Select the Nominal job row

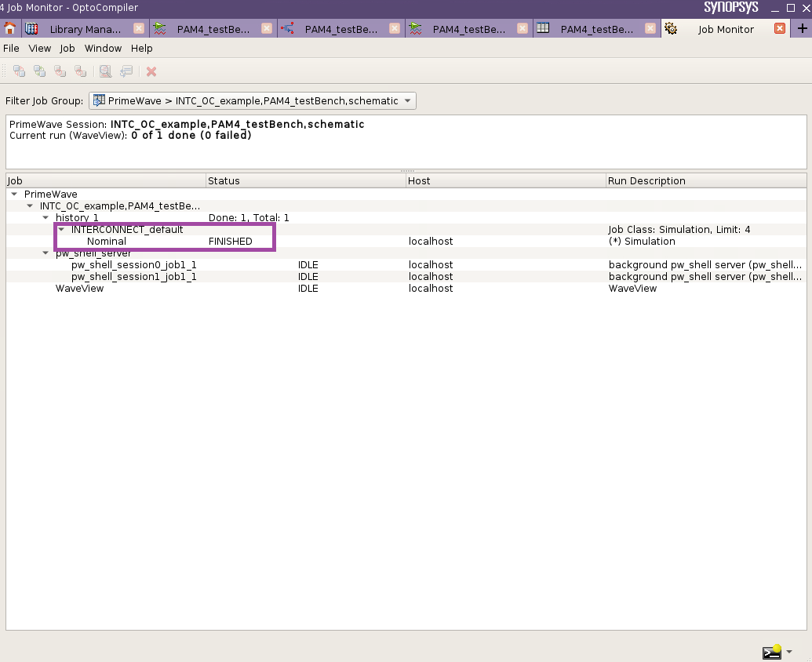[406, 242]
